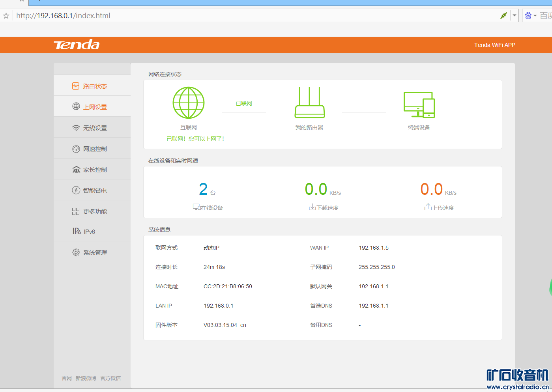Click the connection duration 24m 18s
This screenshot has height=392, width=552.
tap(214, 267)
